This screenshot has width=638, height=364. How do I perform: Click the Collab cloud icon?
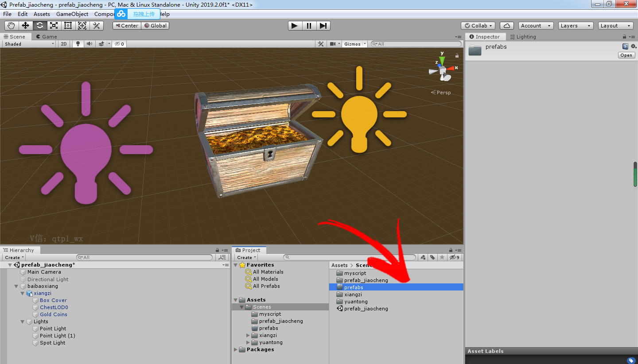(506, 25)
